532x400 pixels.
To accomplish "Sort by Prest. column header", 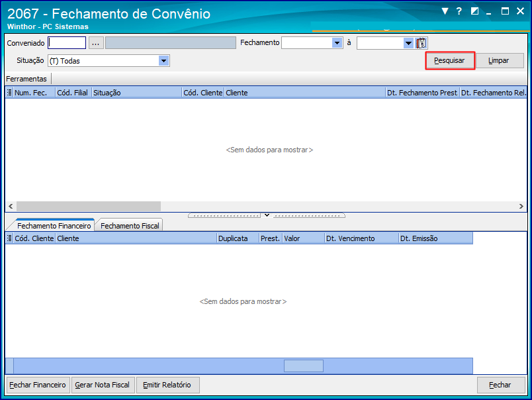I will tap(271, 238).
